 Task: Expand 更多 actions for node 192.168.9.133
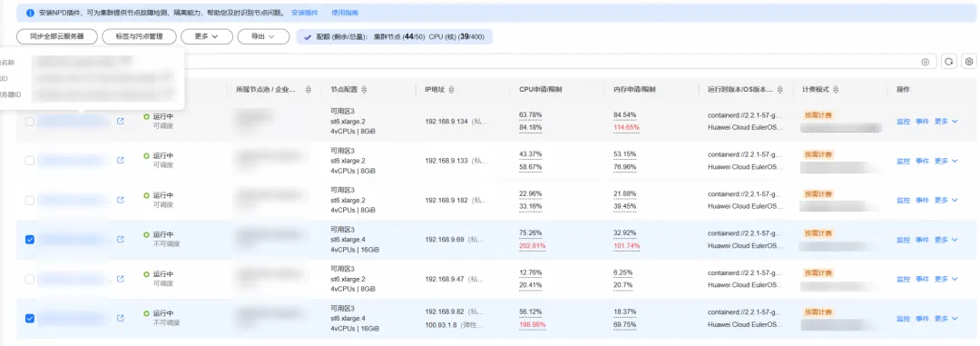point(946,161)
